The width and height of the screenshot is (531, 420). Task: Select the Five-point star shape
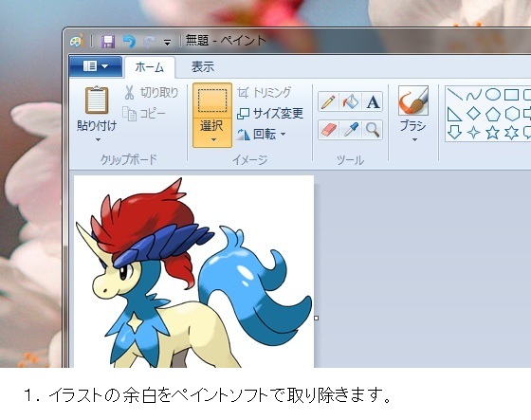(493, 133)
